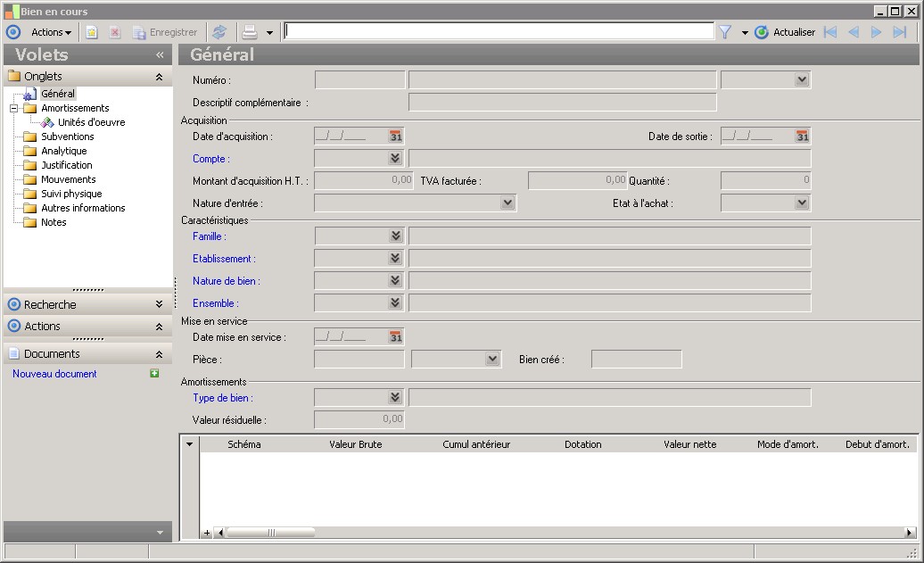Go to the last record arrow
This screenshot has width=924, height=563.
tap(900, 32)
